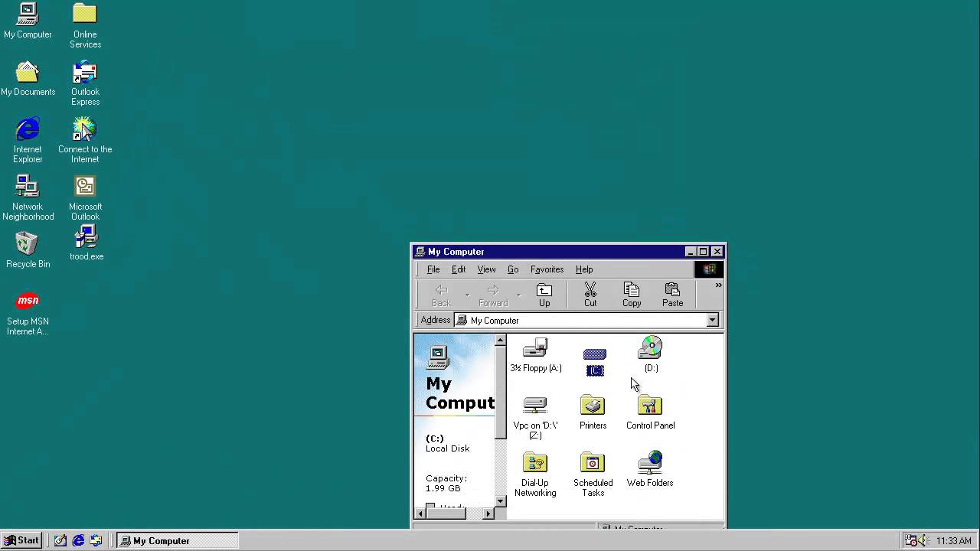The image size is (980, 551).
Task: Click the info pane scroll left arrow
Action: point(420,514)
